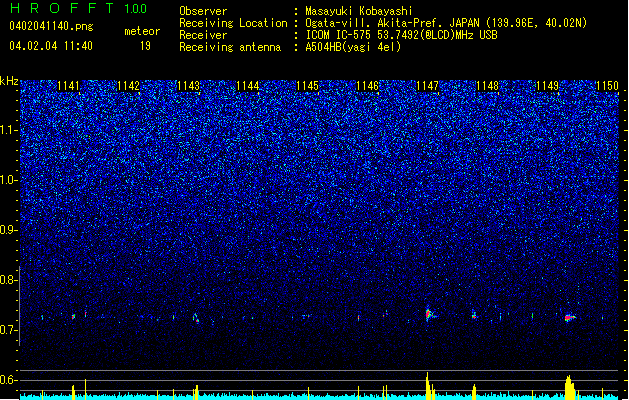629x400 pixels.
Task: Click the Observer name Masayuki Kobayashi
Action: pyautogui.click(x=359, y=11)
